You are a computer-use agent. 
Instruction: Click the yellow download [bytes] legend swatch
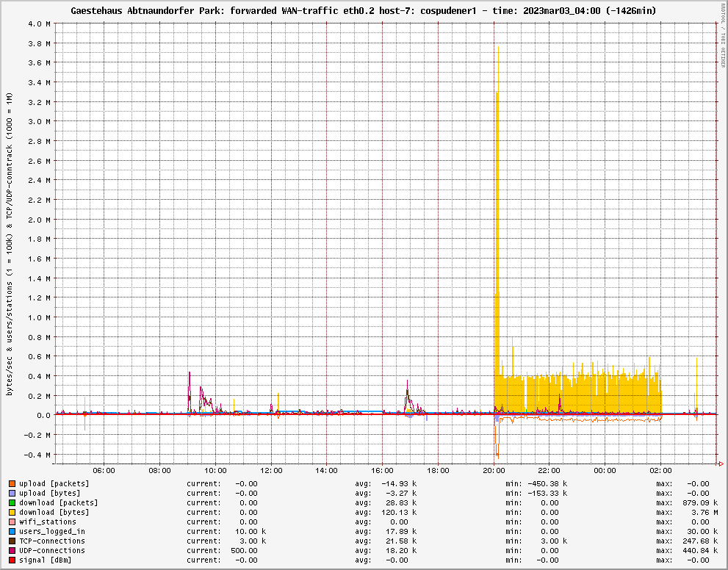click(12, 513)
